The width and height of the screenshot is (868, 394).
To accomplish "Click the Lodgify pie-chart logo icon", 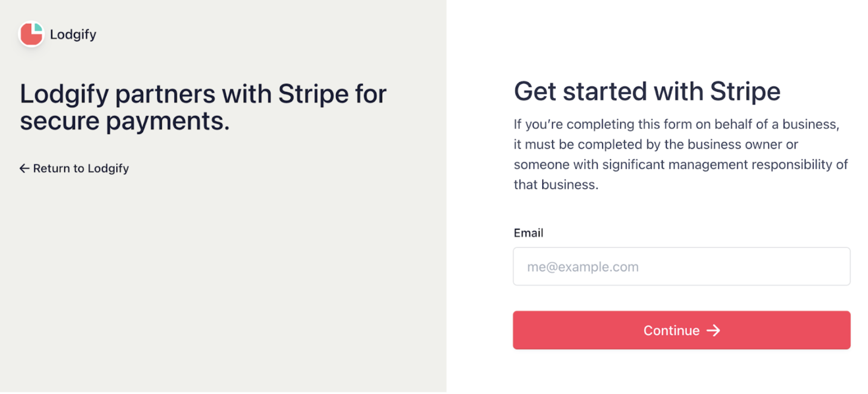I will coord(31,34).
